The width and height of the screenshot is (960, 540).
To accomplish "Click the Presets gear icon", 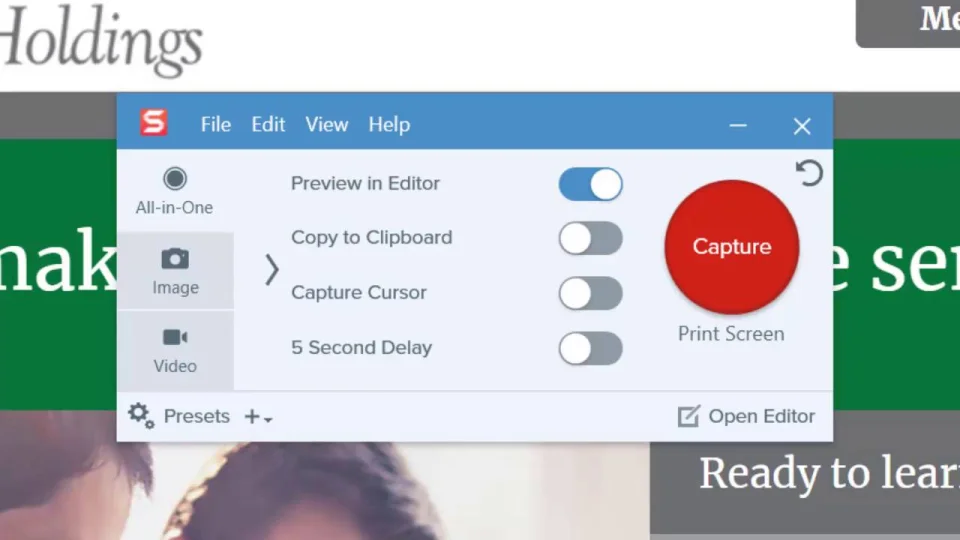I will pos(141,416).
